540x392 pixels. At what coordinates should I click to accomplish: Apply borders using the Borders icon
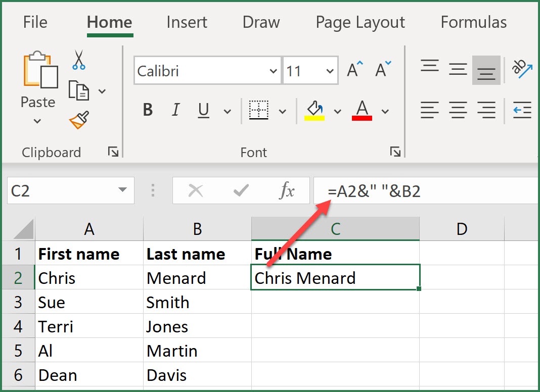pyautogui.click(x=259, y=110)
